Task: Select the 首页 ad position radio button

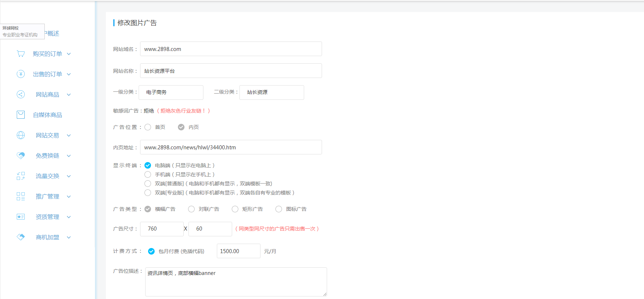Action: click(x=148, y=127)
